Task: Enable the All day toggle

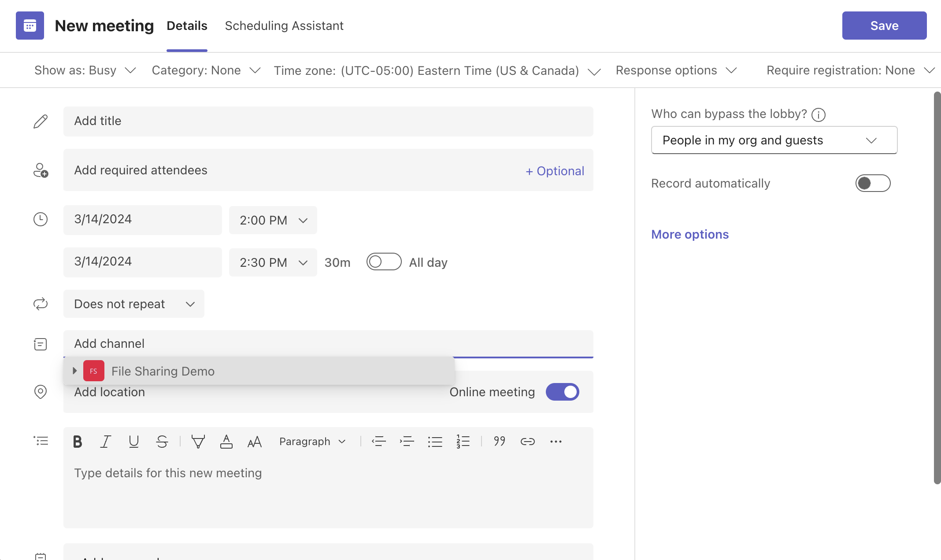Action: tap(384, 262)
